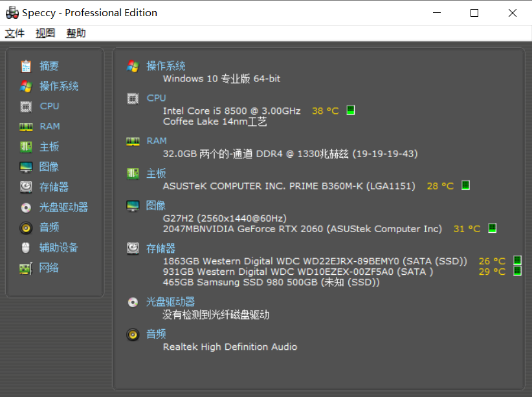Image resolution: width=532 pixels, height=397 pixels.
Task: Click the 465GB Samsung SSD 980 entry
Action: tap(271, 282)
